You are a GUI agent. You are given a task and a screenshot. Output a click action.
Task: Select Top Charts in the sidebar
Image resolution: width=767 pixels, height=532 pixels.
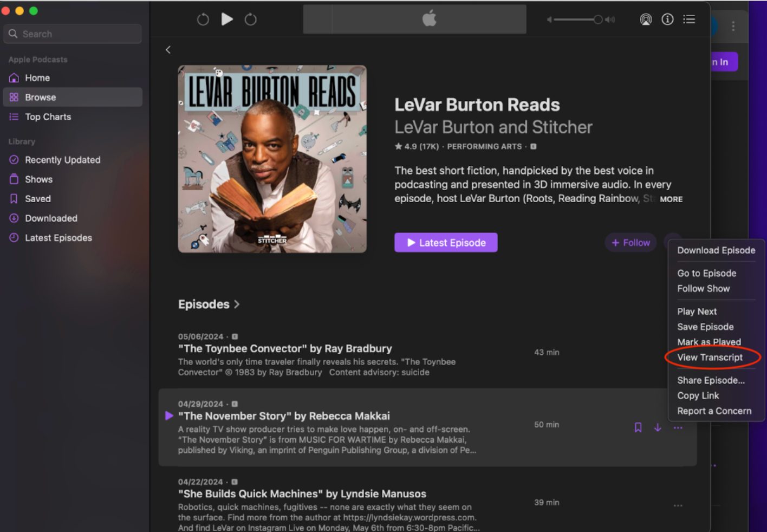(48, 116)
